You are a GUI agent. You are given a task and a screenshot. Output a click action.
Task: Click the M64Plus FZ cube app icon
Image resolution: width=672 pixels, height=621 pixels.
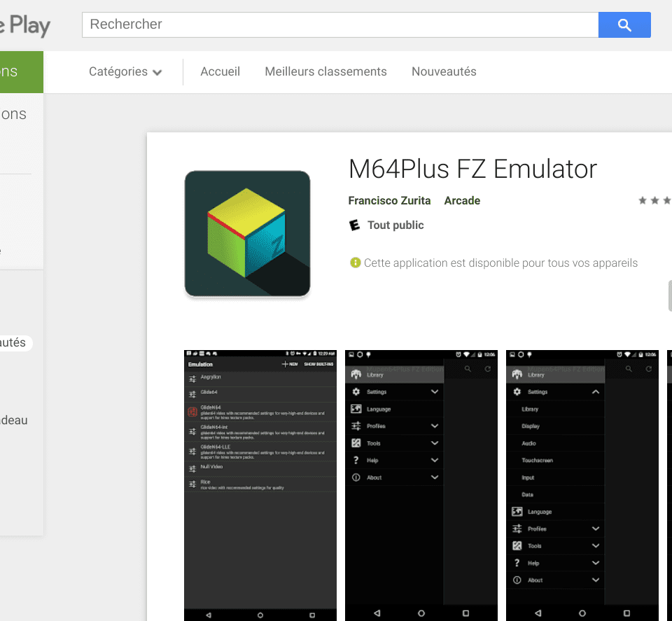tap(247, 234)
